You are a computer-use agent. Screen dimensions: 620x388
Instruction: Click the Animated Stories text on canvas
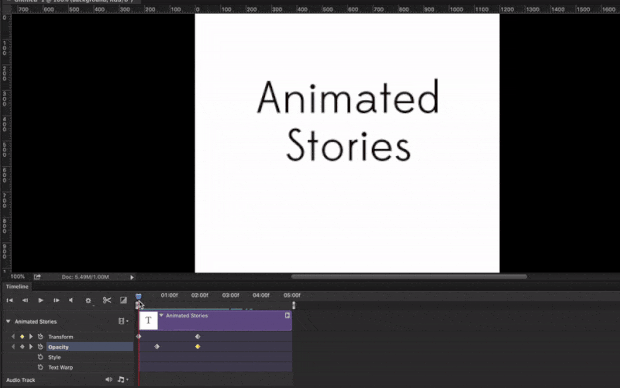348,121
